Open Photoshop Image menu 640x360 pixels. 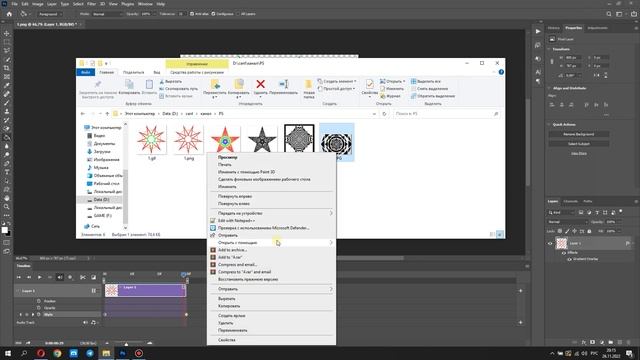tap(37, 4)
